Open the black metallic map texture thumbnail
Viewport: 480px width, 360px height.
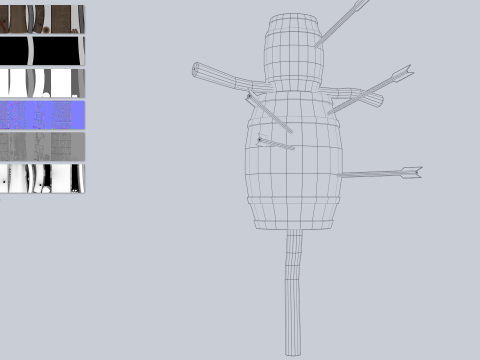[x=42, y=51]
